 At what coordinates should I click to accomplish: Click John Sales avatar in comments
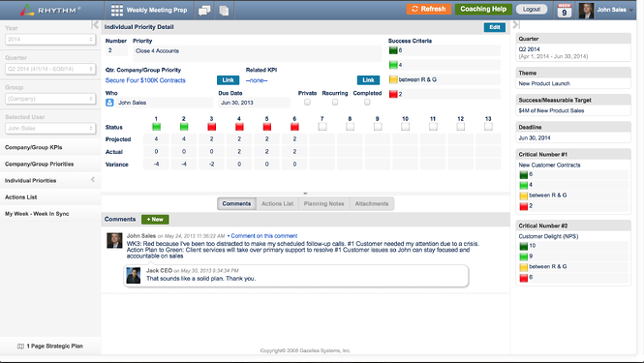pyautogui.click(x=114, y=241)
